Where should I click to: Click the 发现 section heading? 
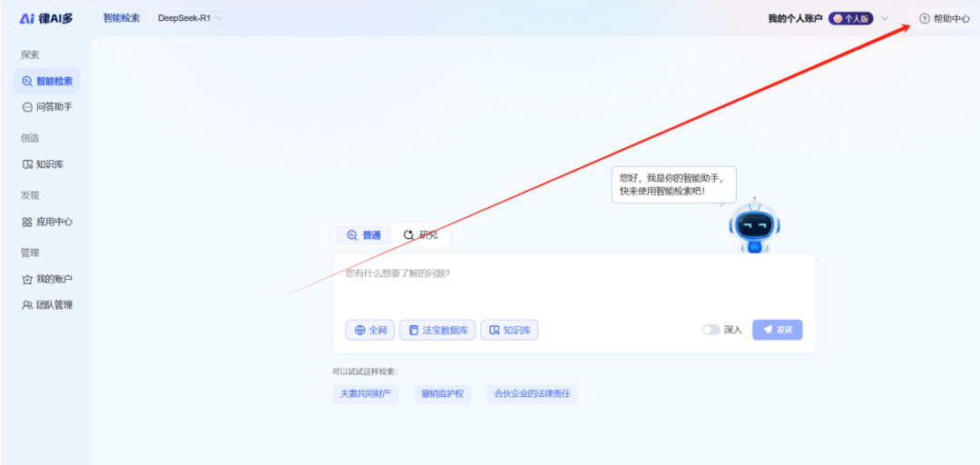coord(30,195)
